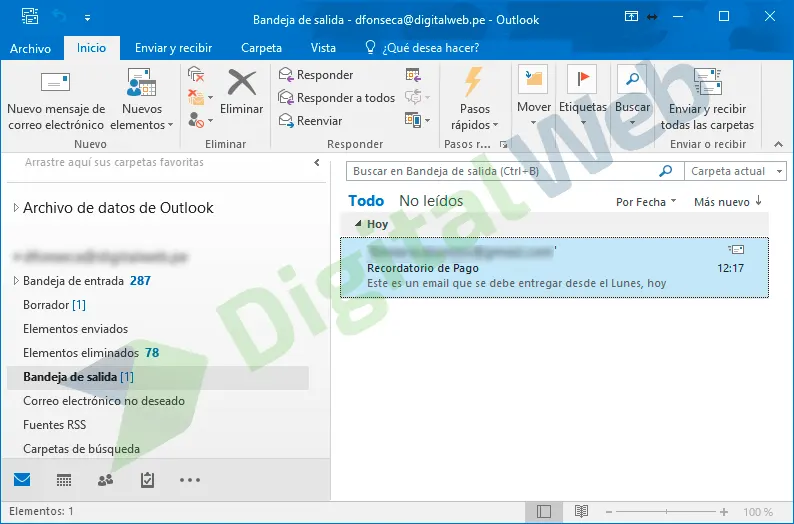Click zoom in plus button
The height and width of the screenshot is (524, 794).
[x=724, y=512]
